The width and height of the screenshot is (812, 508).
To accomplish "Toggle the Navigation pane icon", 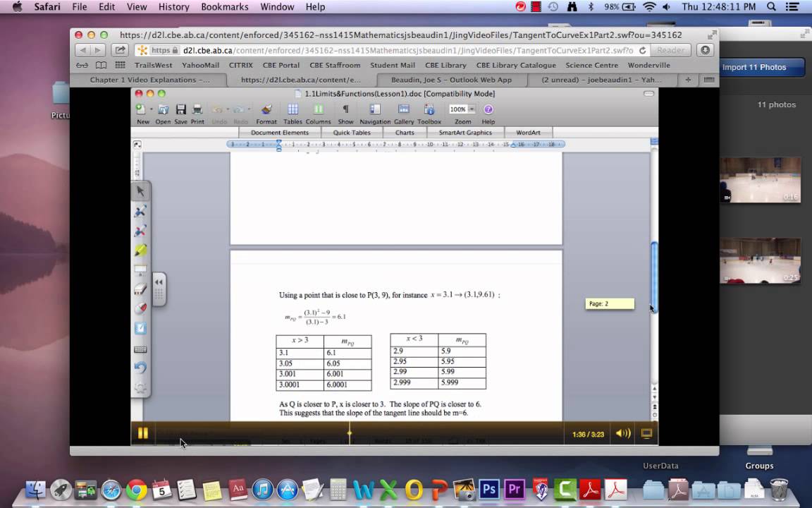I will [x=375, y=109].
